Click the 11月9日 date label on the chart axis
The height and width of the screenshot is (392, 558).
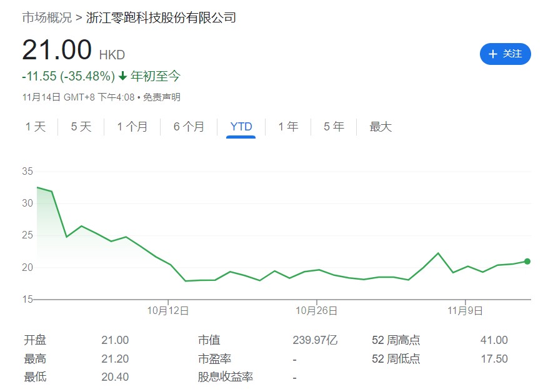466,310
